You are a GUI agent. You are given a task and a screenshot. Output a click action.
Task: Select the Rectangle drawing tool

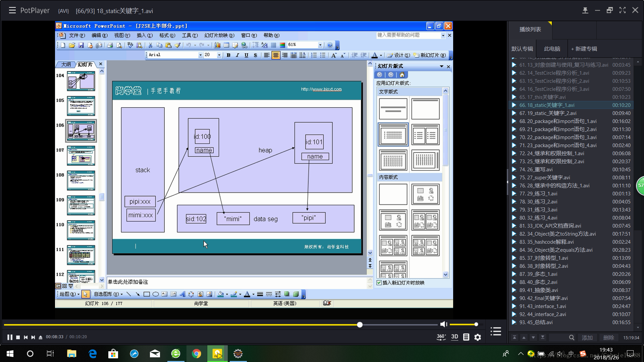point(147,294)
